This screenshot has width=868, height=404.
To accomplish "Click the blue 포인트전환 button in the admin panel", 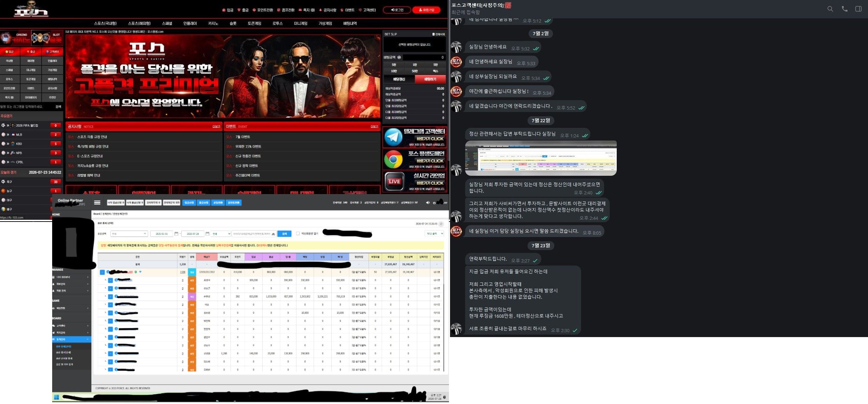I will pos(234,203).
